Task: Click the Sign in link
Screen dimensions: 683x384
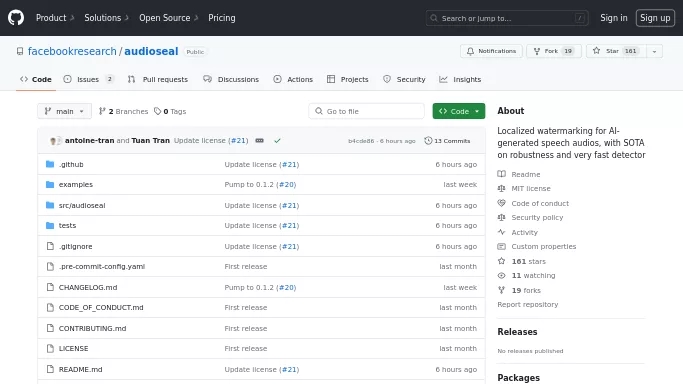Action: tap(614, 18)
